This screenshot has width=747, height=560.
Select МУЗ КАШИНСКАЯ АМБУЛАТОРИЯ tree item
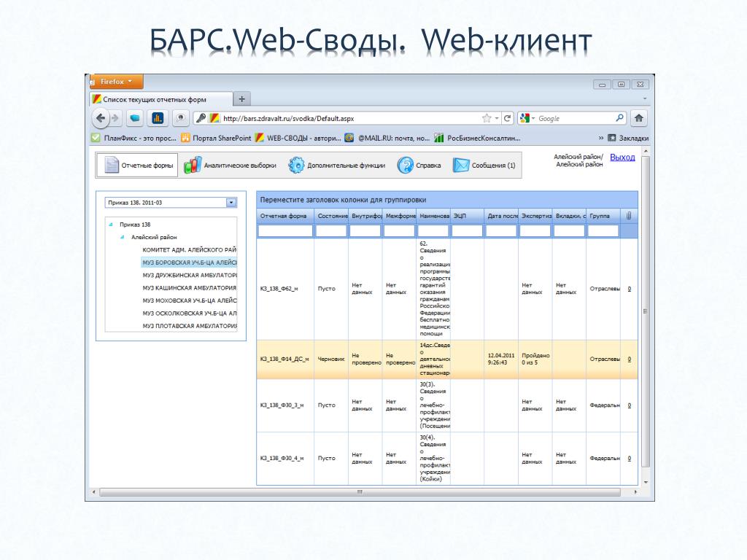[189, 287]
